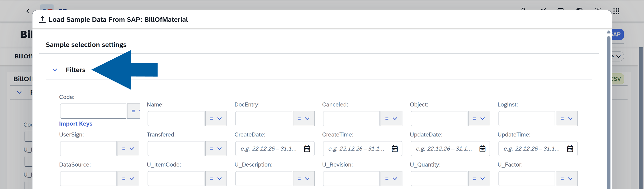Open the U_Description operator dropdown
644x189 pixels.
(304, 179)
